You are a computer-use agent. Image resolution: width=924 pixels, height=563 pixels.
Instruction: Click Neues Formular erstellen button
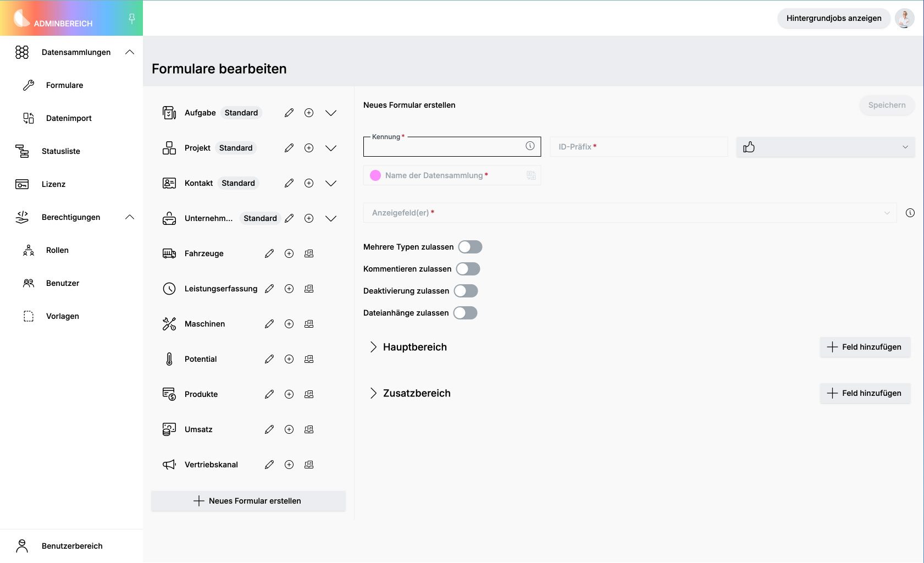[248, 501]
